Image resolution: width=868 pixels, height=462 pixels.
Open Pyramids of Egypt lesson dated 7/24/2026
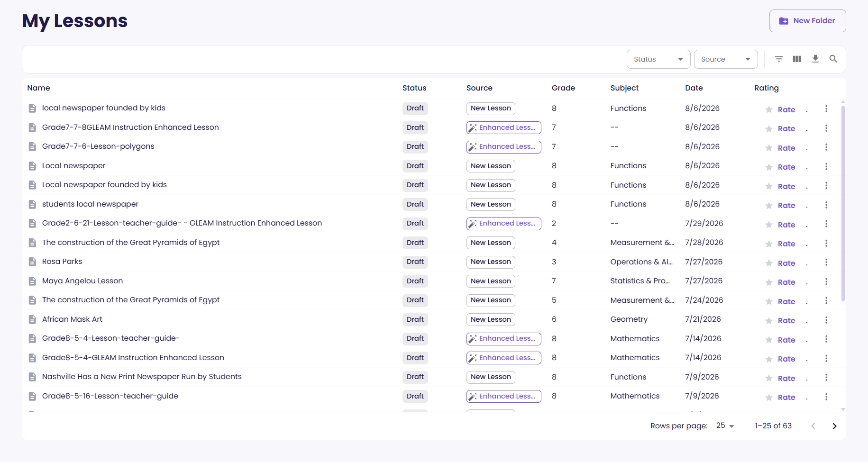(x=131, y=300)
